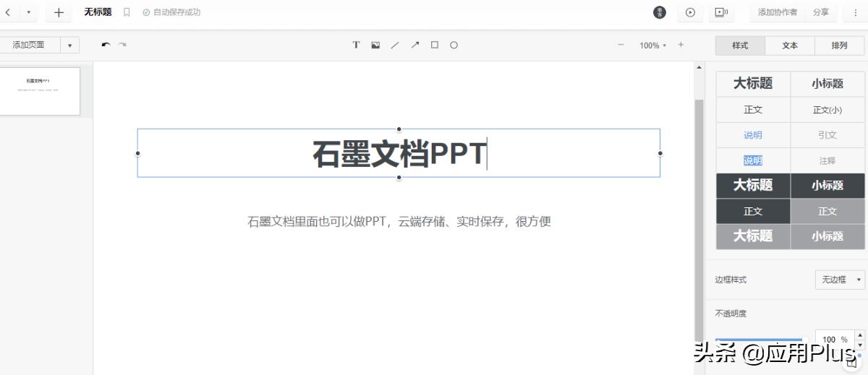
Task: Click the subtitle text 石墨文档里面也可以做PPT
Action: [399, 221]
